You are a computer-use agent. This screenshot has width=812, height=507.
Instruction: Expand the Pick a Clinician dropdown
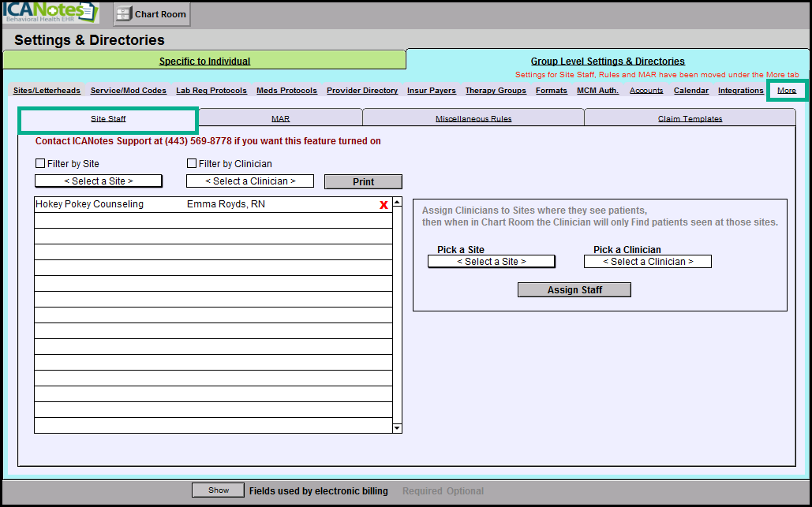(647, 262)
